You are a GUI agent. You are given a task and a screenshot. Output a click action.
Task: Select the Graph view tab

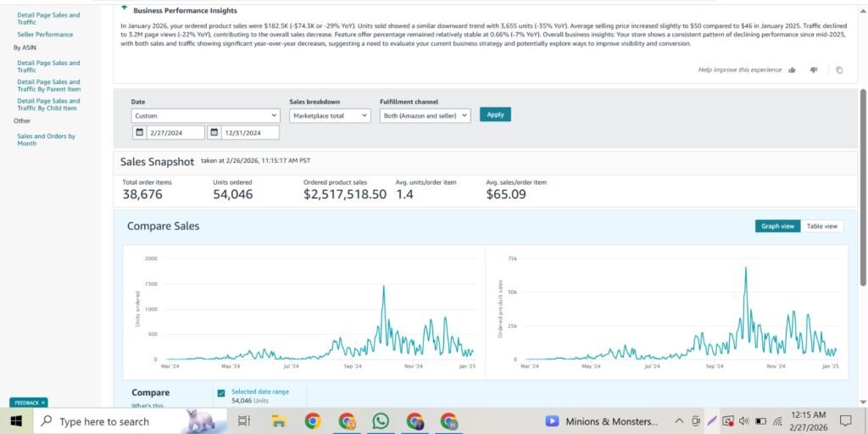(777, 226)
